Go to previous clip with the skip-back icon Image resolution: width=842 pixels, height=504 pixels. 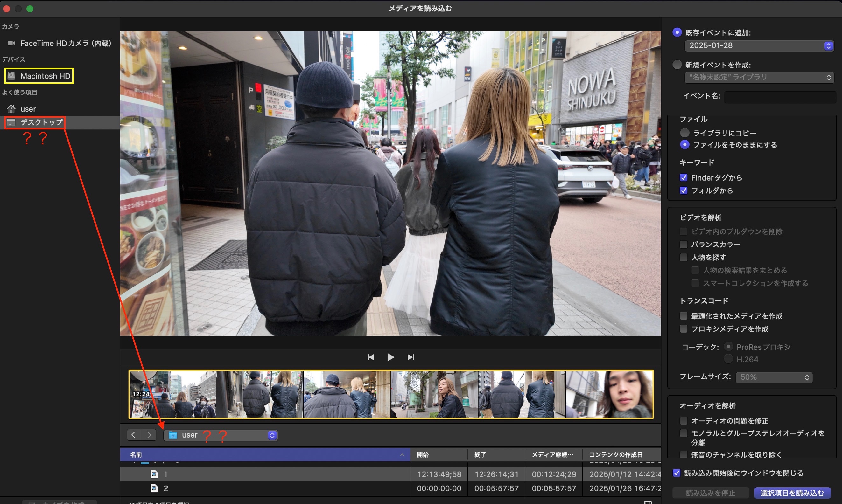[371, 357]
